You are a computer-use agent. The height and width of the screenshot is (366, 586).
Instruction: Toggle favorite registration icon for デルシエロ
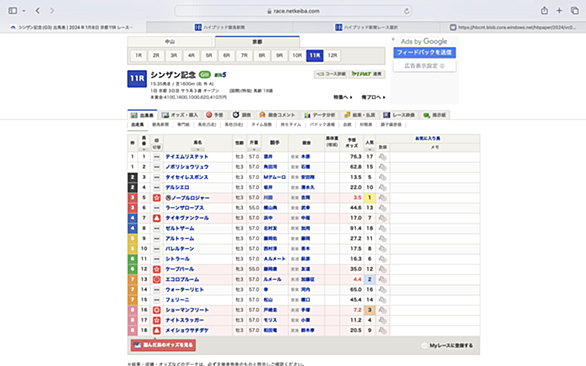(x=382, y=187)
